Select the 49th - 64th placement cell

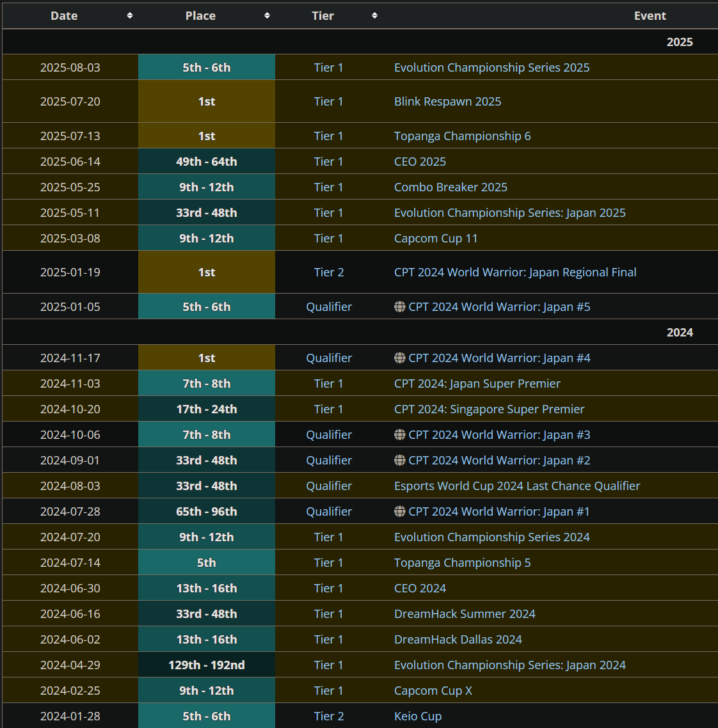tap(207, 161)
